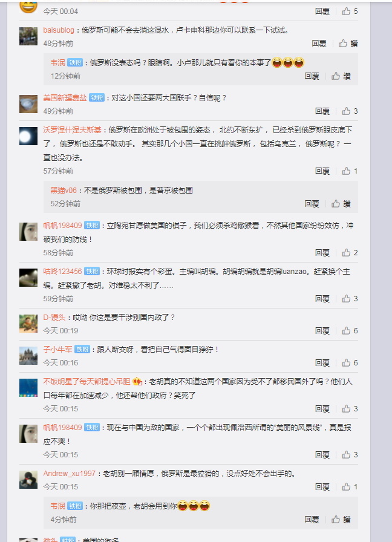Reply to 咕咚123456's comment
Viewport: 392px width, 542px height.
(x=322, y=298)
